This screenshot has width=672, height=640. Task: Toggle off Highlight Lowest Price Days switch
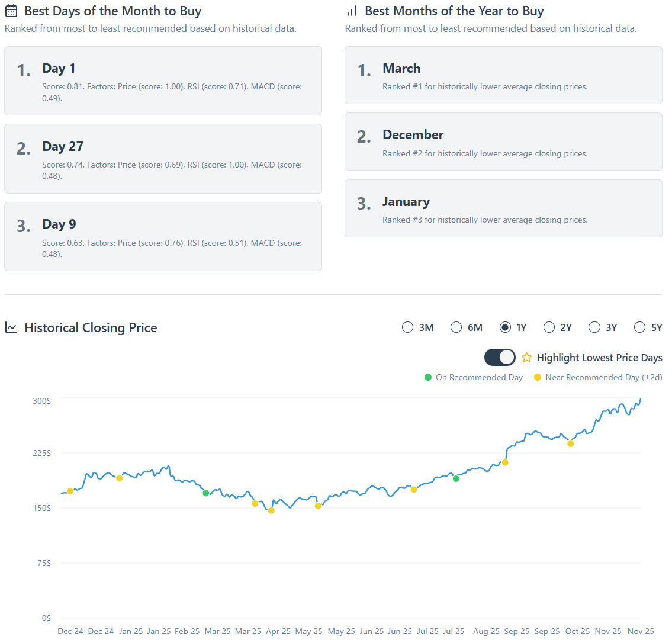[x=500, y=358]
